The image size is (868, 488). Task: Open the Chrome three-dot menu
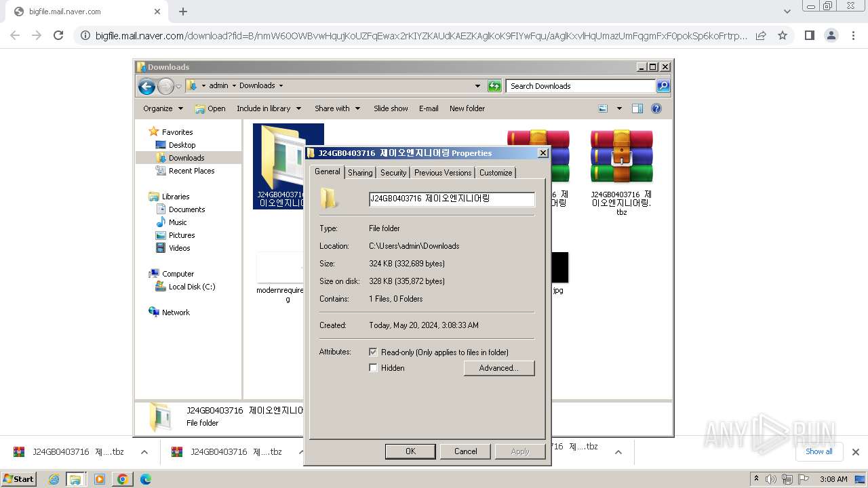point(854,35)
